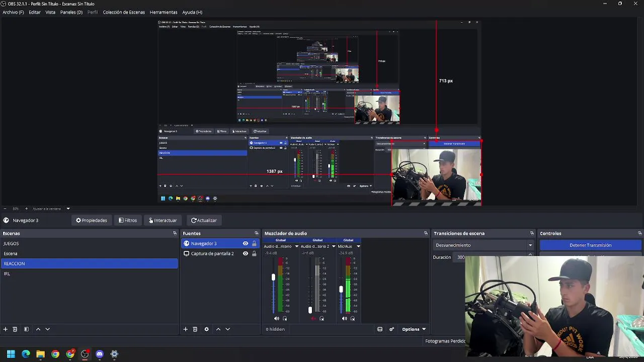Image resolution: width=644 pixels, height=362 pixels.
Task: Open the Paneles (D) menu
Action: (x=71, y=12)
